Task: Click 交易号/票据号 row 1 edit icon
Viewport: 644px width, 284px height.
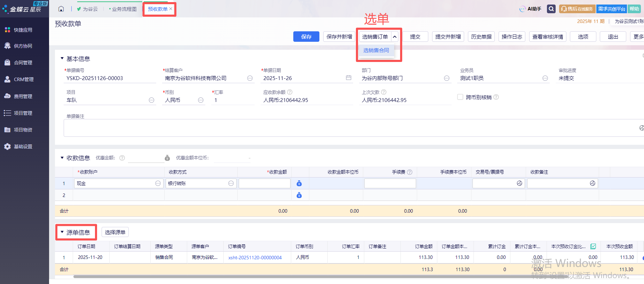Action: [519, 183]
